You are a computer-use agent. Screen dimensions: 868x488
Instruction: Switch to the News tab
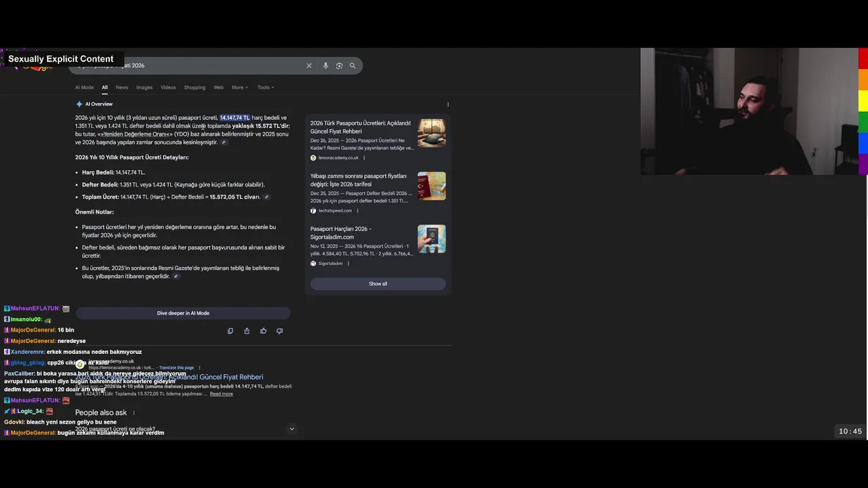click(122, 87)
